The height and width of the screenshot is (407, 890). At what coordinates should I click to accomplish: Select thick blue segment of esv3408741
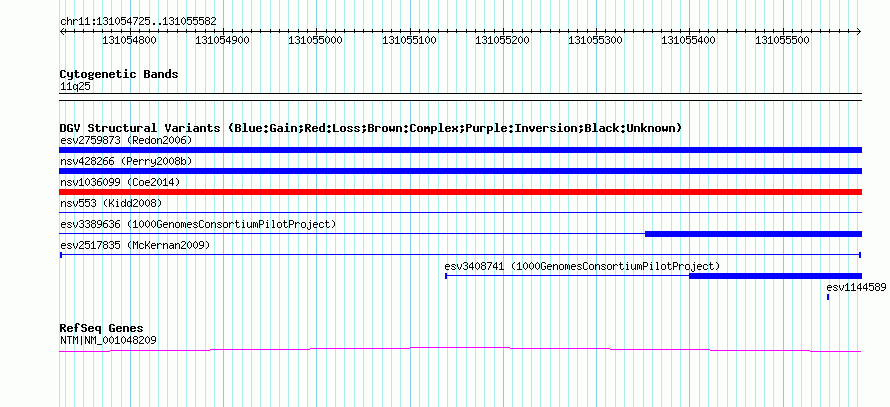(x=775, y=276)
